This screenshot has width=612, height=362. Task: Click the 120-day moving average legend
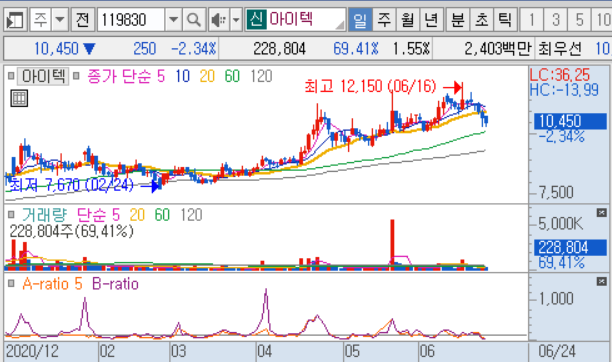[x=261, y=76]
